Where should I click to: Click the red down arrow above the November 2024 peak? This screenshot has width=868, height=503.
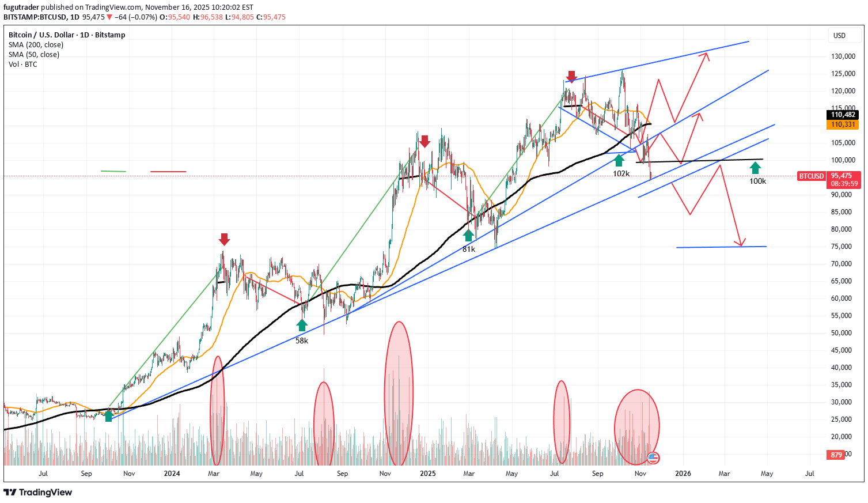pos(424,140)
